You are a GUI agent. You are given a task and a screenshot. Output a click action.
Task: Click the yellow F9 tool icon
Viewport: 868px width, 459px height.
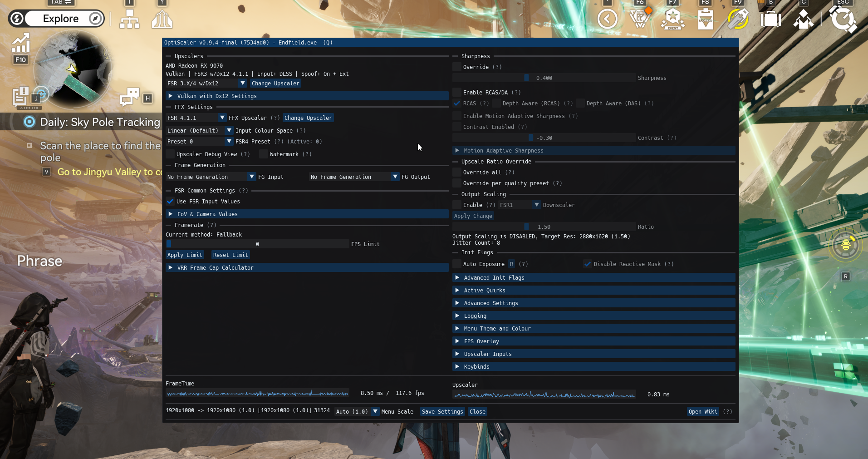pyautogui.click(x=738, y=19)
